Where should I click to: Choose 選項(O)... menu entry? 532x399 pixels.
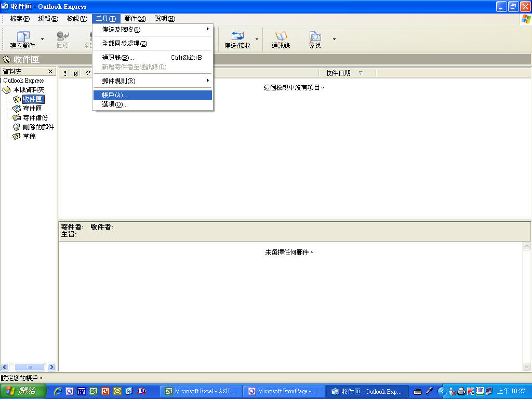click(153, 104)
